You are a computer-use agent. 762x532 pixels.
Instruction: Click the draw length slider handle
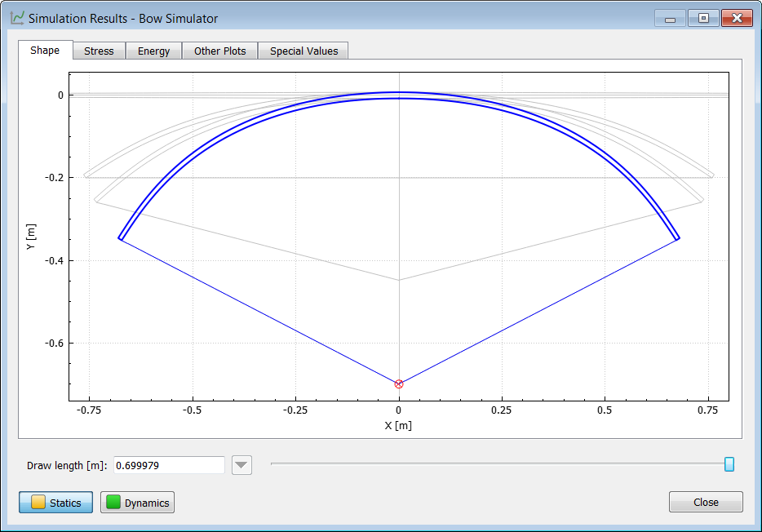(729, 464)
